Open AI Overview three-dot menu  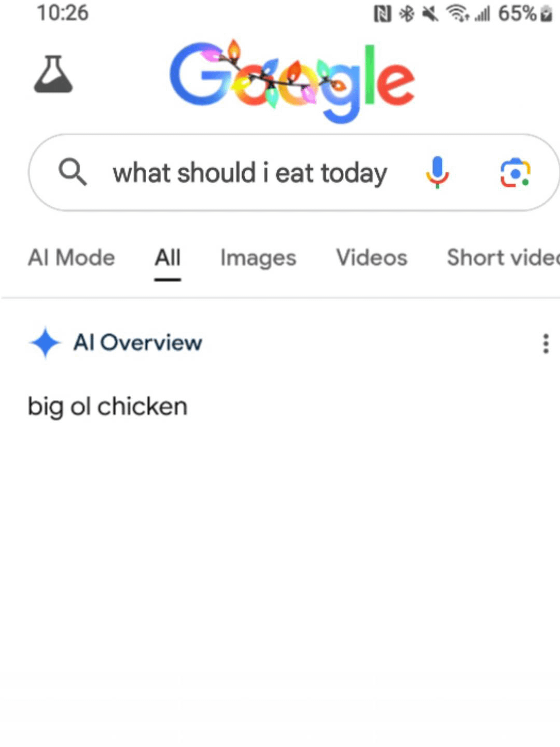tap(545, 343)
